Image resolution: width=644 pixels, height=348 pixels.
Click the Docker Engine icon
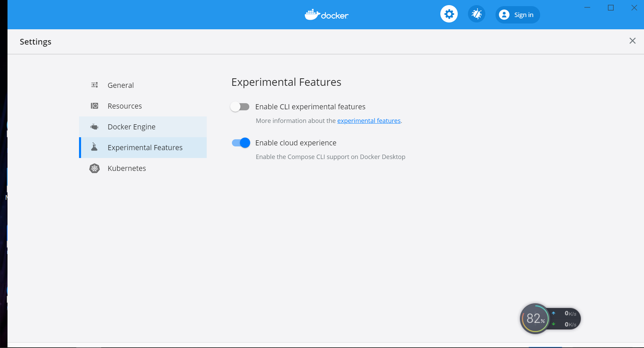pyautogui.click(x=94, y=127)
